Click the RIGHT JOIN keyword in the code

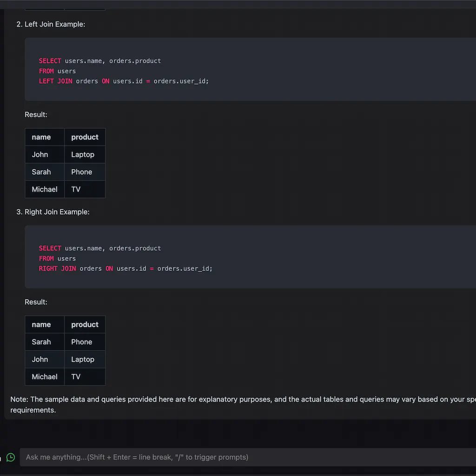click(57, 268)
